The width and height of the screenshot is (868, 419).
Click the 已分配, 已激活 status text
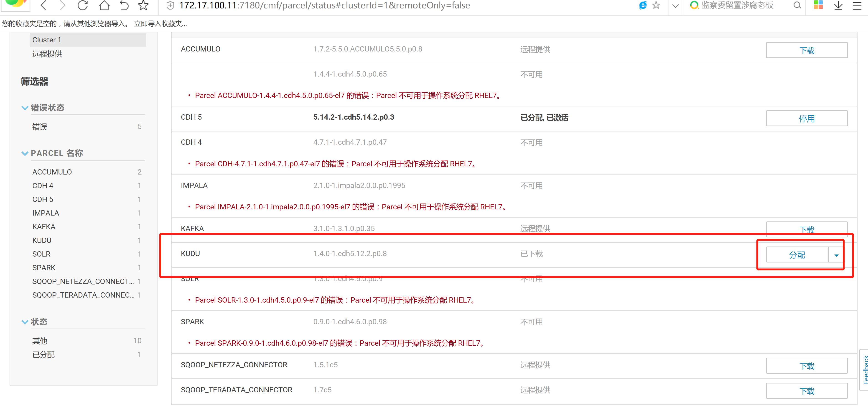pos(544,117)
